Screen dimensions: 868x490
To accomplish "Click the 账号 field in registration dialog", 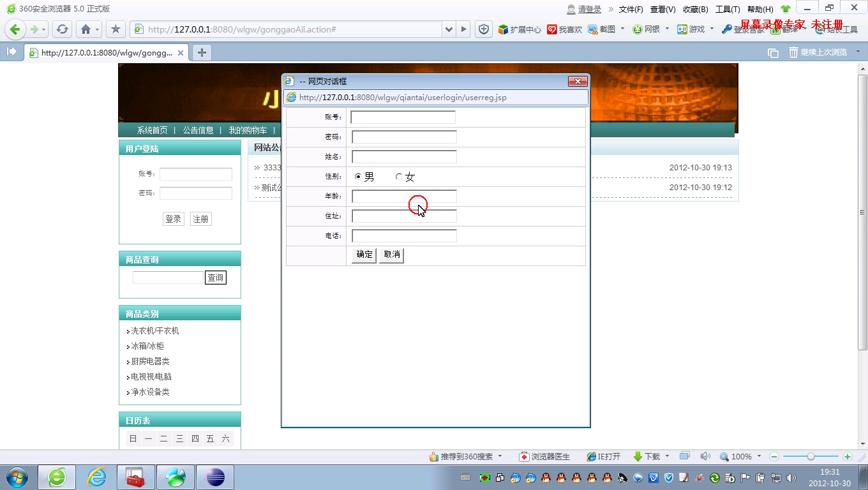I will pos(403,117).
